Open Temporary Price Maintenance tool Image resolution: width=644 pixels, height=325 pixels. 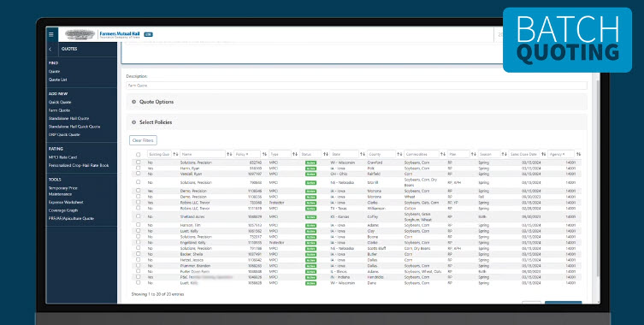tap(63, 191)
